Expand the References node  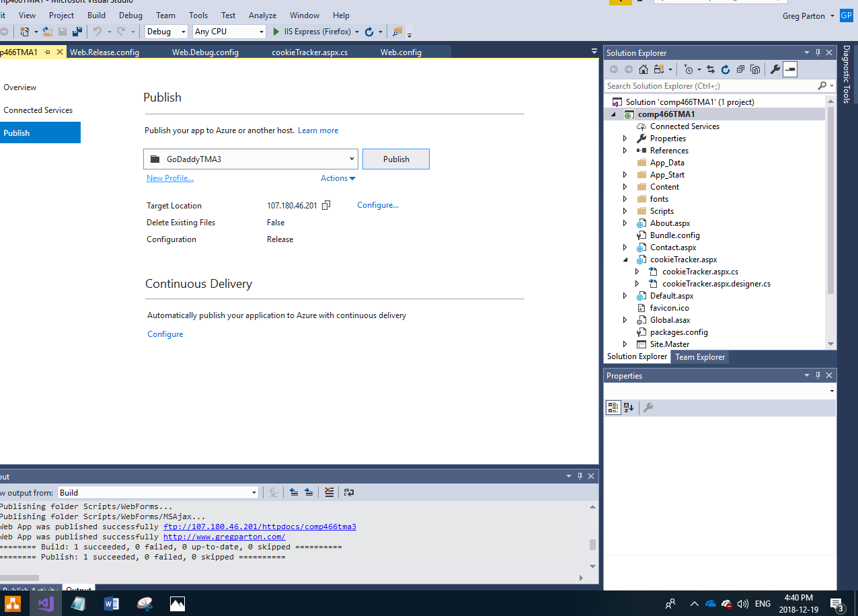coord(625,151)
